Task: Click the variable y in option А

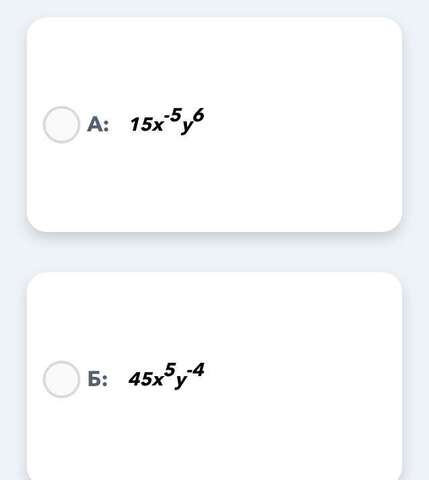Action: (x=187, y=127)
